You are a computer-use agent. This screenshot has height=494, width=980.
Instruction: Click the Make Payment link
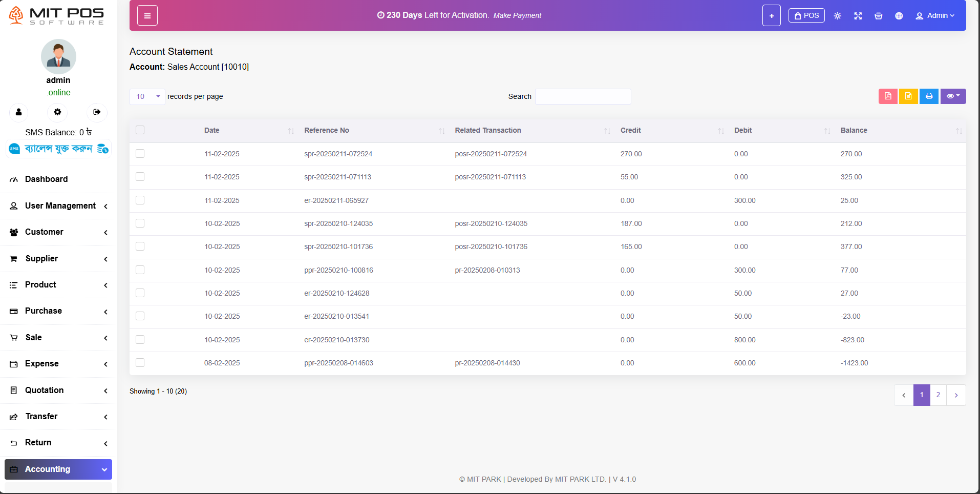coord(517,16)
